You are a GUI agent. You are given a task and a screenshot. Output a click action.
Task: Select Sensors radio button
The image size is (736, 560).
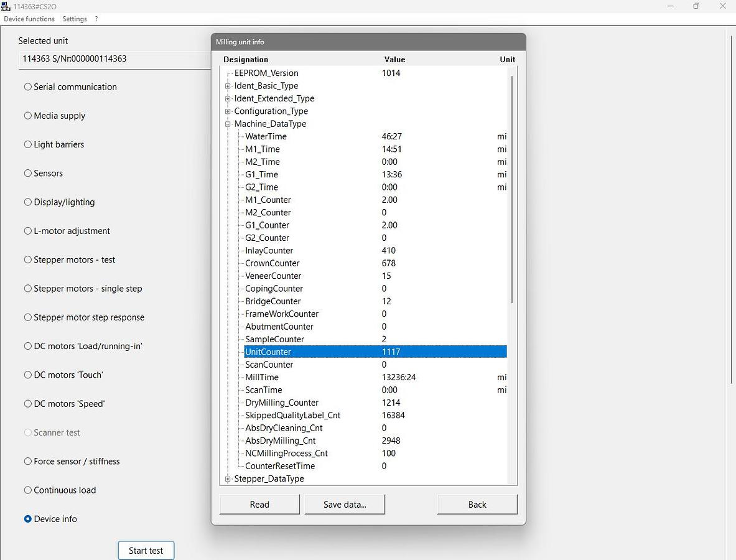(x=43, y=173)
